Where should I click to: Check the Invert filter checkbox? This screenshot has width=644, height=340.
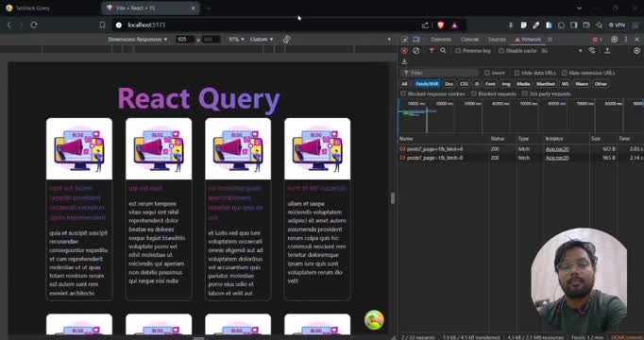[x=486, y=73]
